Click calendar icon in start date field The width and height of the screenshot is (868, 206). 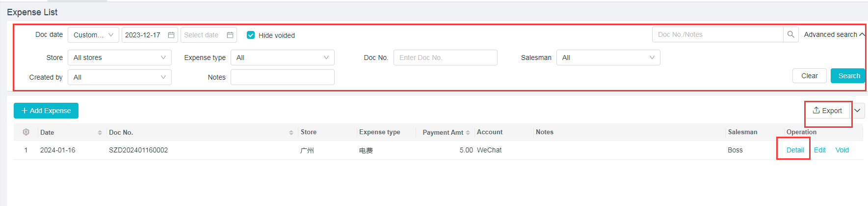click(171, 35)
